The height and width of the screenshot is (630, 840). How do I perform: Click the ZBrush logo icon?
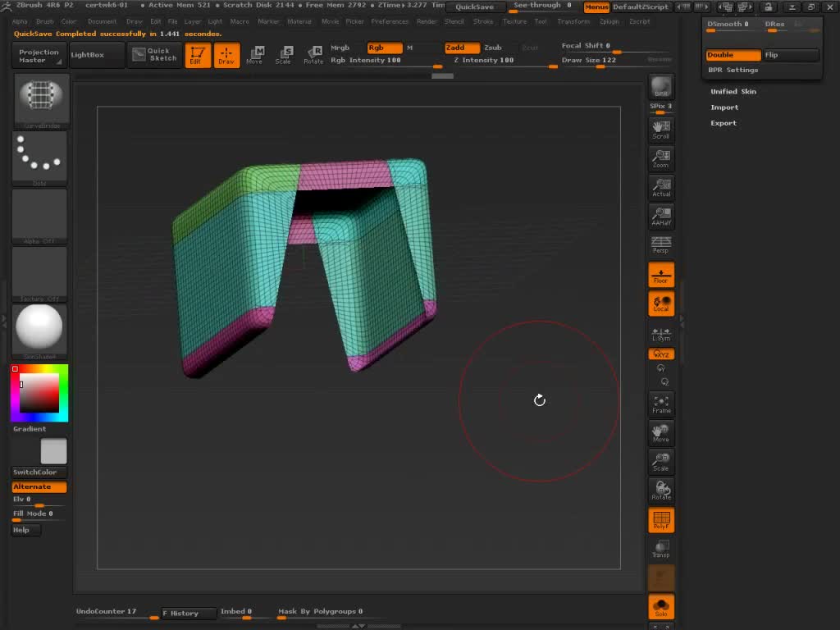click(6, 6)
